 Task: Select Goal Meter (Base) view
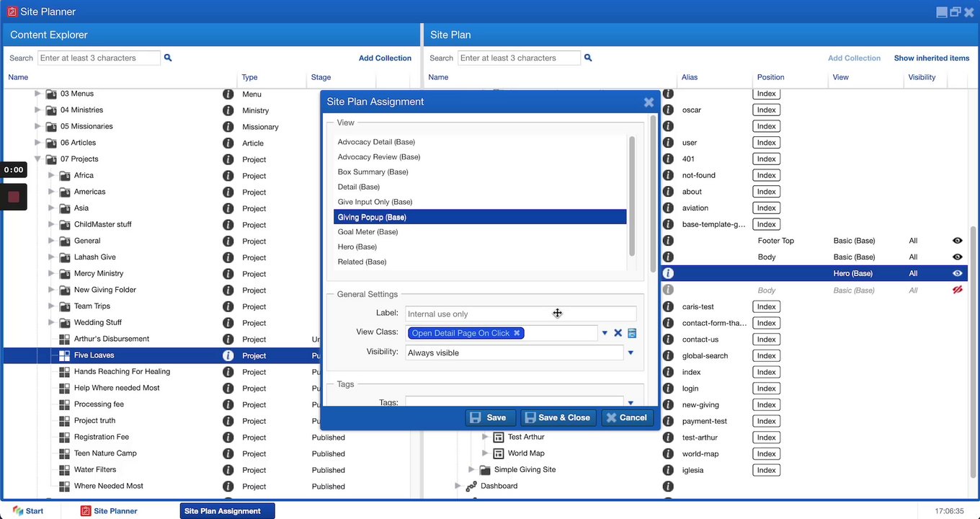[x=480, y=232]
